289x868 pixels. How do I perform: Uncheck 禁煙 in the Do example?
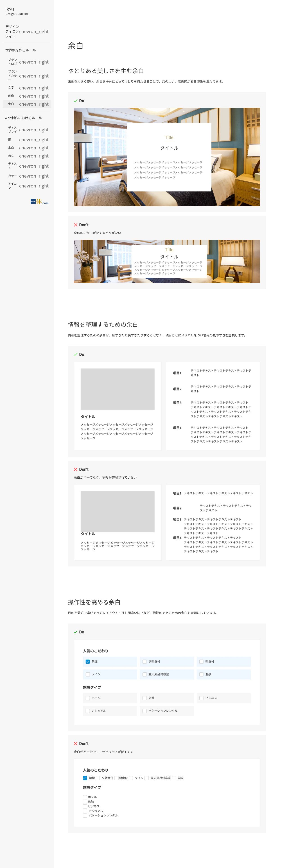(x=88, y=661)
